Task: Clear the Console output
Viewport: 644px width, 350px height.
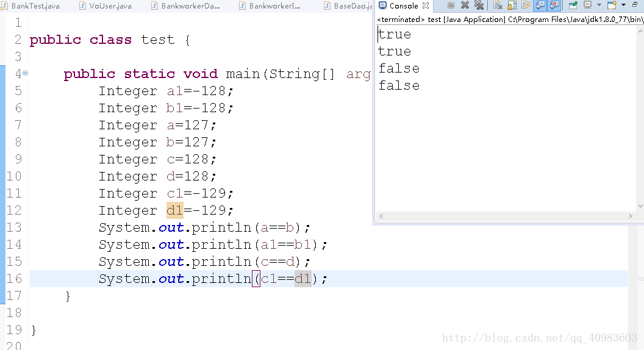Action: coord(498,5)
